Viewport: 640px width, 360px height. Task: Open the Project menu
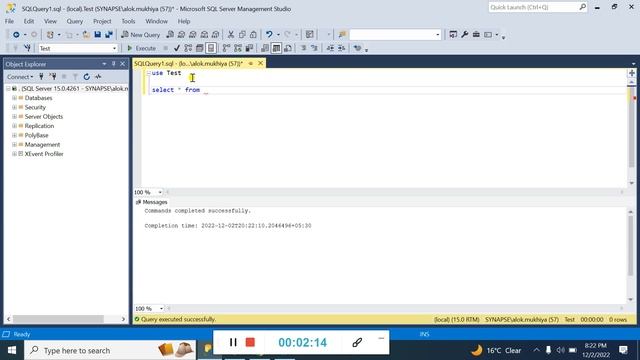[x=102, y=21]
